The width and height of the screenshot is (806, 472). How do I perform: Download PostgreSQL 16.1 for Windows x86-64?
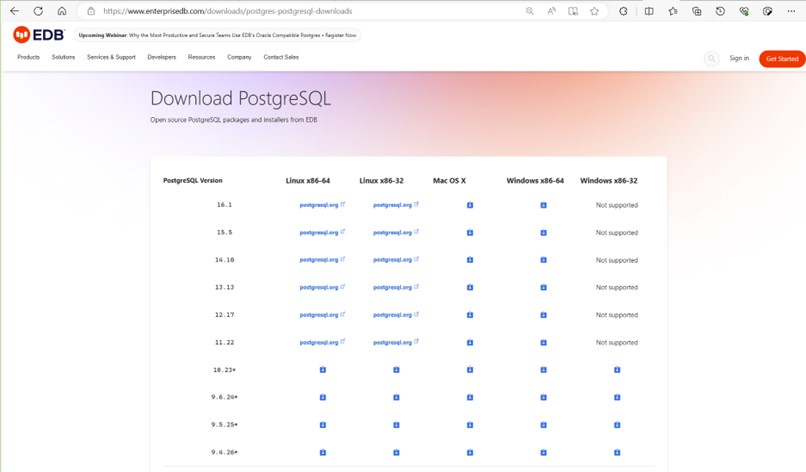click(543, 205)
